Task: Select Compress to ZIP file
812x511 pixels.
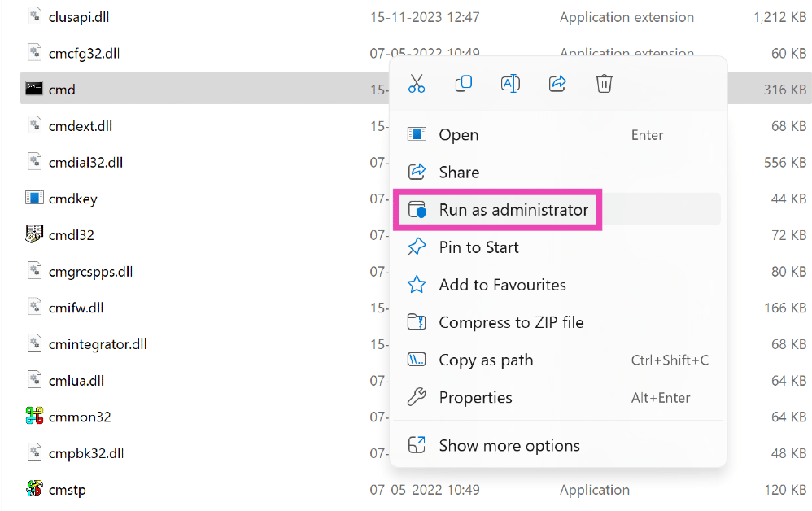Action: tap(512, 321)
